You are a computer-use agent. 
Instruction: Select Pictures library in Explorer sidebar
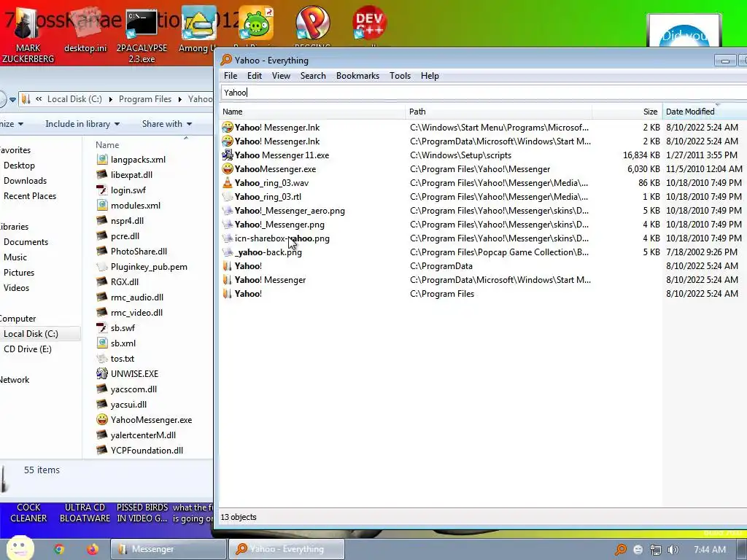tap(19, 273)
